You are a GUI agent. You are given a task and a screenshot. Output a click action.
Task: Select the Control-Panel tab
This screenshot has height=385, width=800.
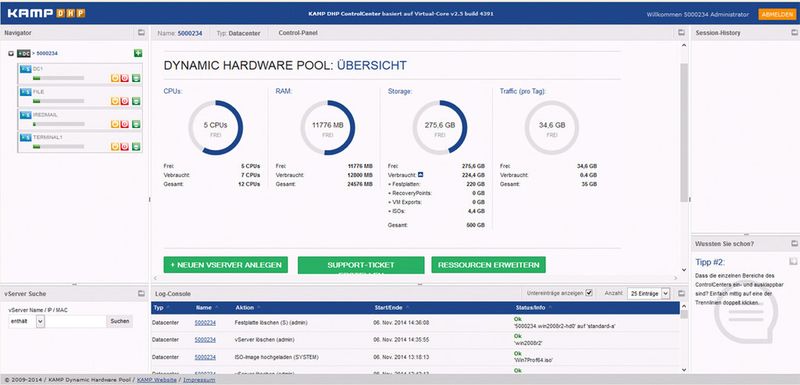pyautogui.click(x=298, y=33)
